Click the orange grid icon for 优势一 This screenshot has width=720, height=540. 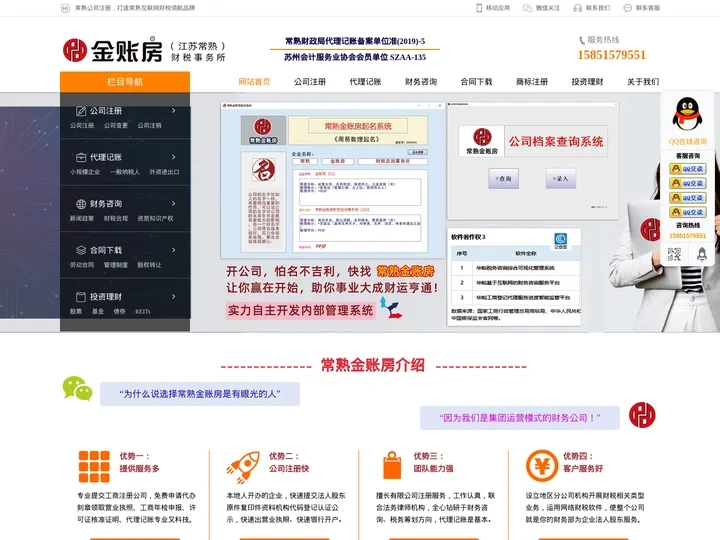tap(94, 466)
